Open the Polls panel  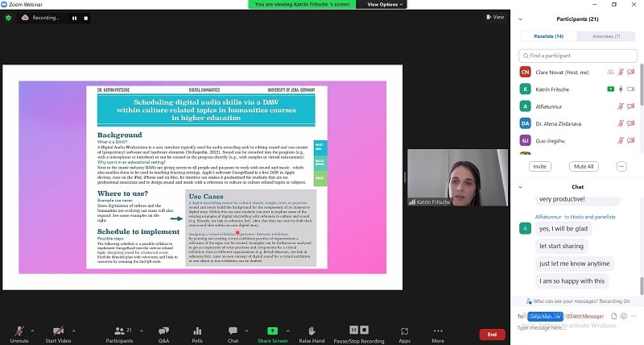197,333
